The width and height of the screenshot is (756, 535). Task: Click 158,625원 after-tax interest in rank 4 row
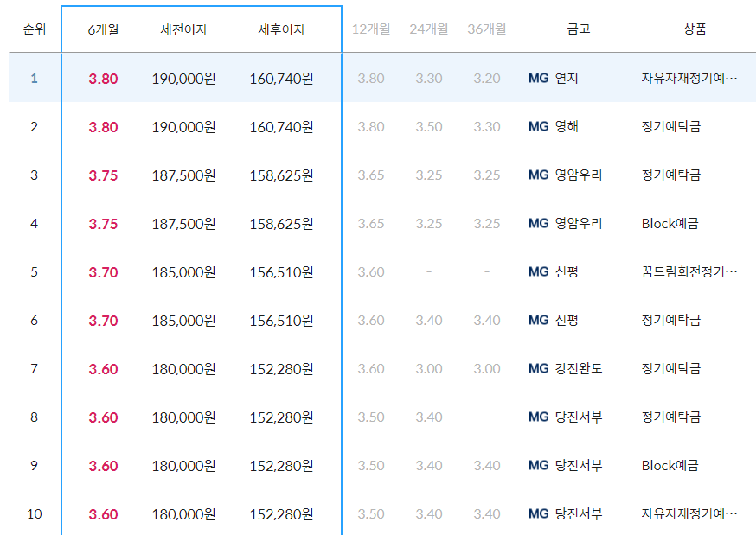click(282, 224)
